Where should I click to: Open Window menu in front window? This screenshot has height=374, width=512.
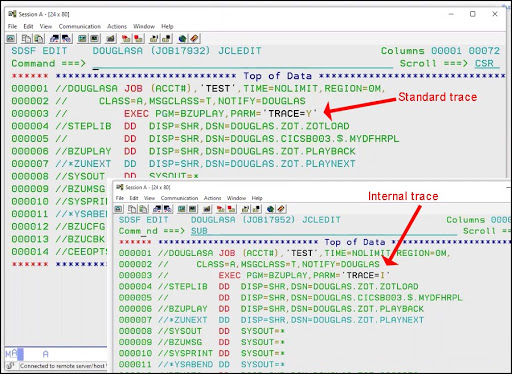click(236, 198)
